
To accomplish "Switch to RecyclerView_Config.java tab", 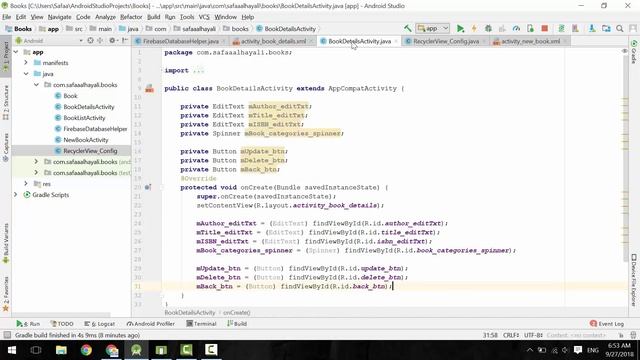I will (x=446, y=41).
